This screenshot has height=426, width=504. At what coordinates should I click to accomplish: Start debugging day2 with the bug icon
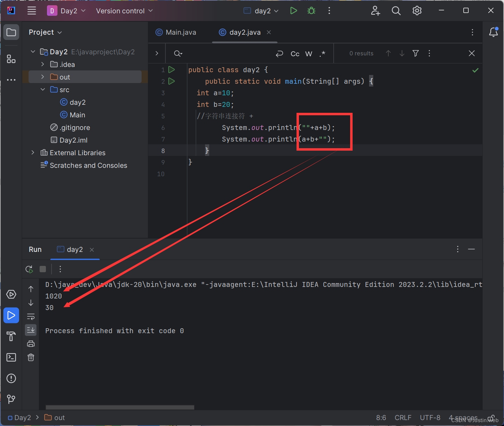[x=311, y=11]
